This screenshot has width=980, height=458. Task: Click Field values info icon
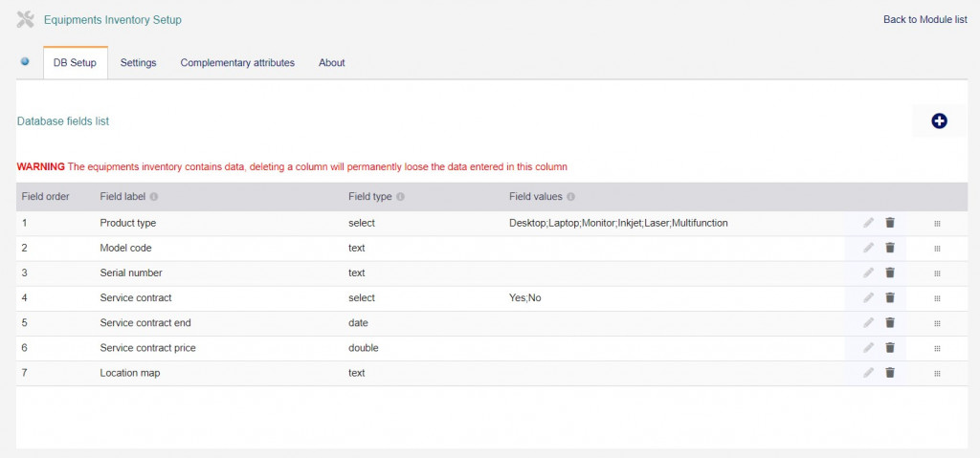click(x=570, y=197)
